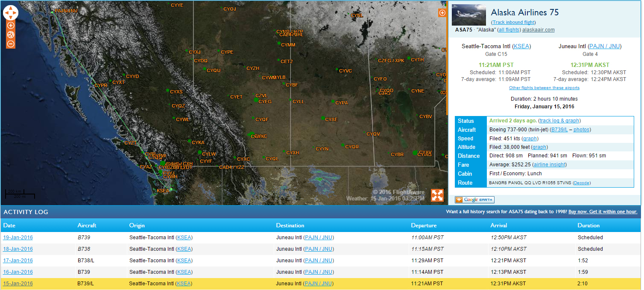Click the globe icon in map controls

click(x=11, y=35)
